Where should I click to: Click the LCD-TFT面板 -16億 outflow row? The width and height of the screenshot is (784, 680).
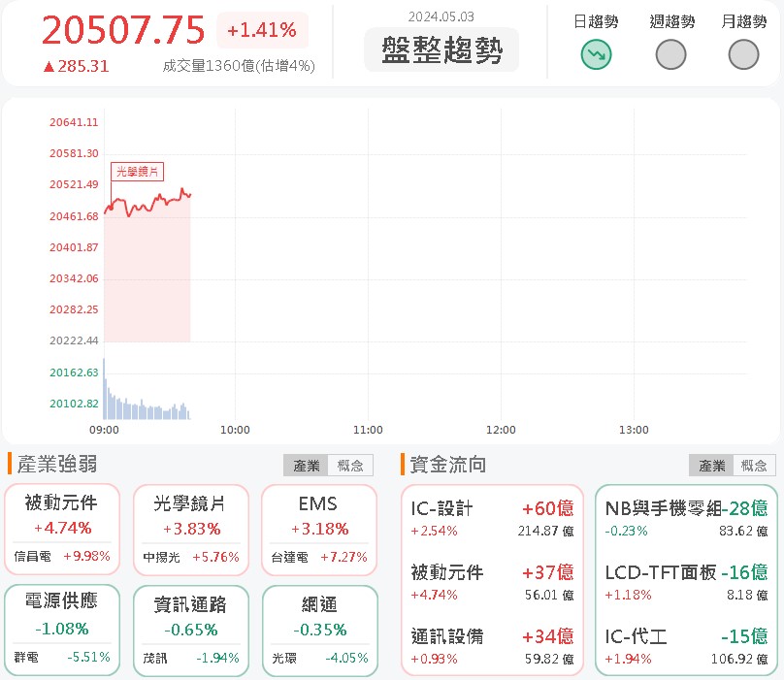click(x=686, y=582)
